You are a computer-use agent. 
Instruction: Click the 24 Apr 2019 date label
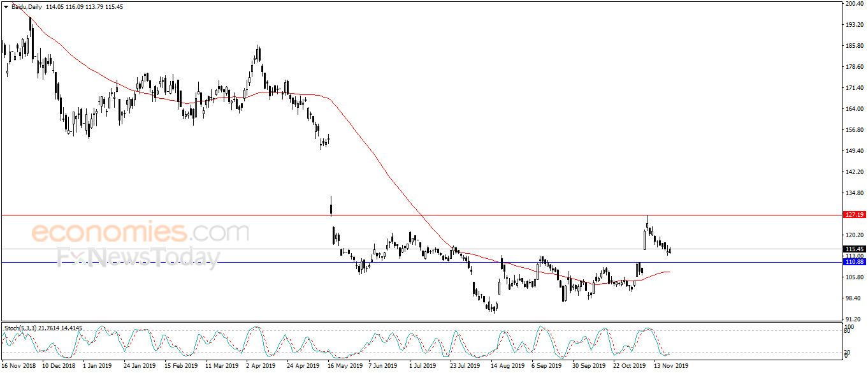coord(303,366)
